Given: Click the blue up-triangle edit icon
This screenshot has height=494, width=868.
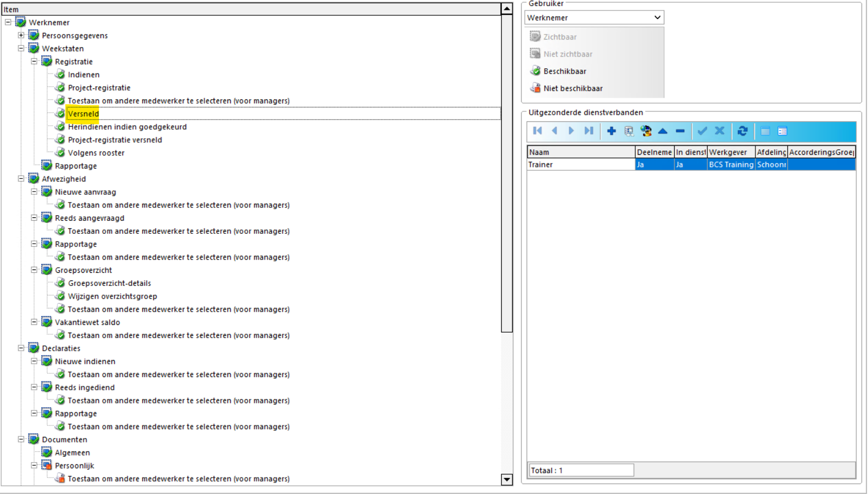Looking at the screenshot, I should coord(663,131).
